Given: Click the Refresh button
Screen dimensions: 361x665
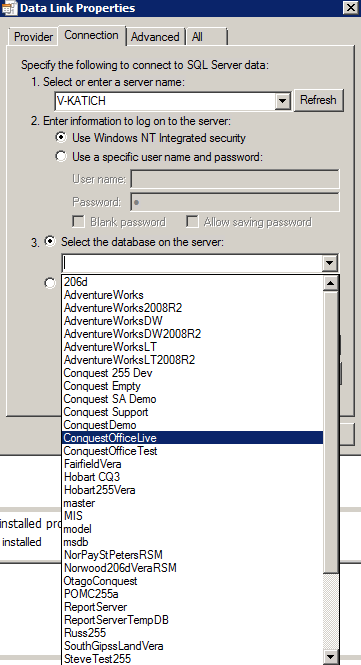Looking at the screenshot, I should (x=318, y=100).
